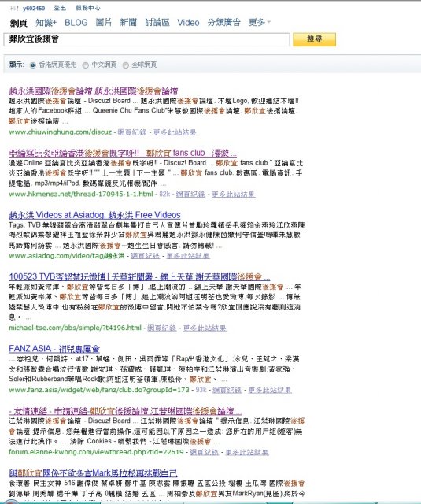Go to the 討論區 search tab

[x=157, y=23]
